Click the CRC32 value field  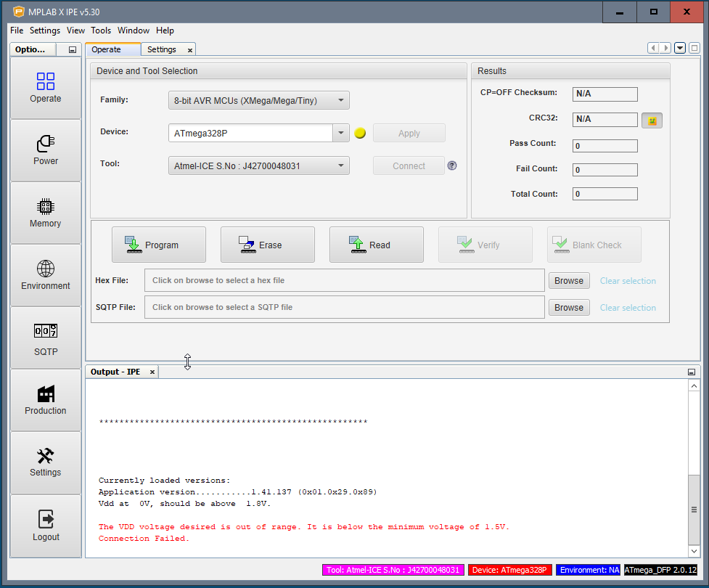(x=605, y=119)
